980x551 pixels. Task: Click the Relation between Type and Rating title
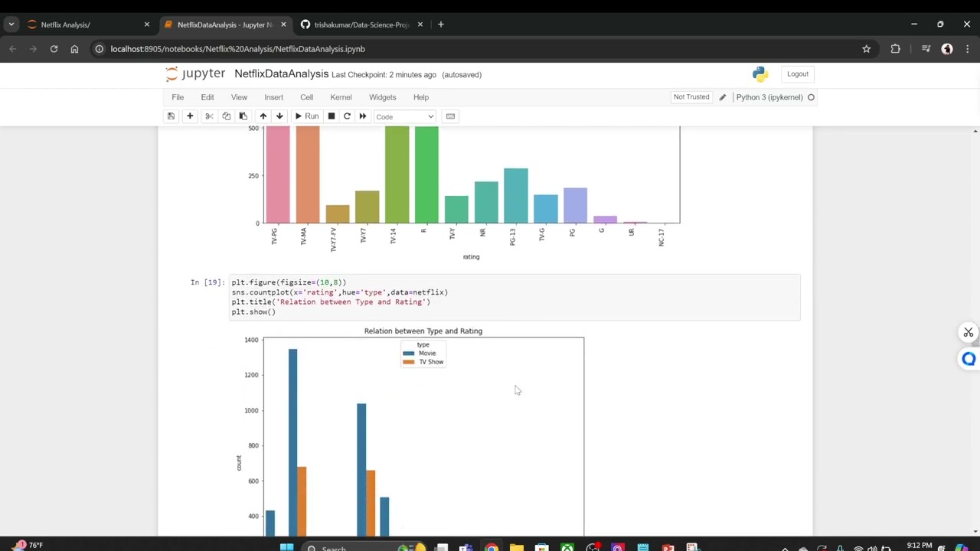click(x=423, y=331)
